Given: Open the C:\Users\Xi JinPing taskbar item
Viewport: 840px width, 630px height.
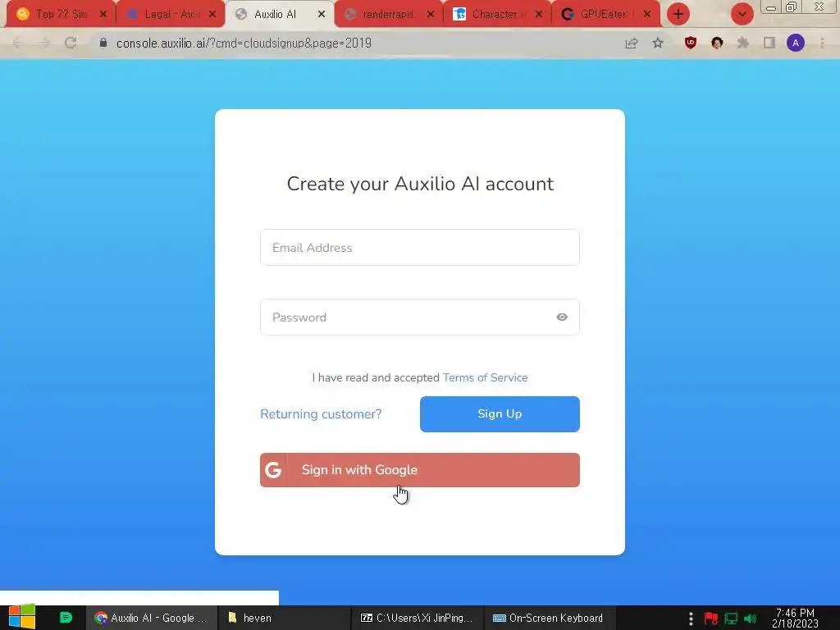Looking at the screenshot, I should (x=417, y=618).
